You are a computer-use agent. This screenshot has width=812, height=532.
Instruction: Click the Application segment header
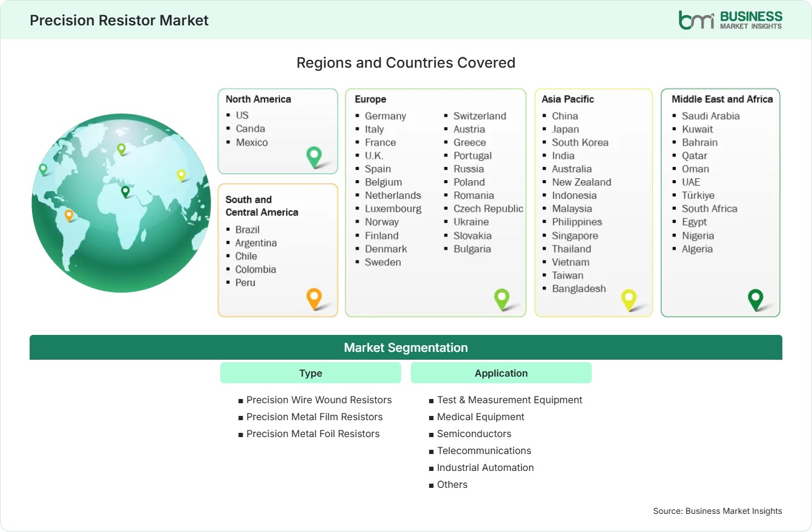pyautogui.click(x=501, y=373)
